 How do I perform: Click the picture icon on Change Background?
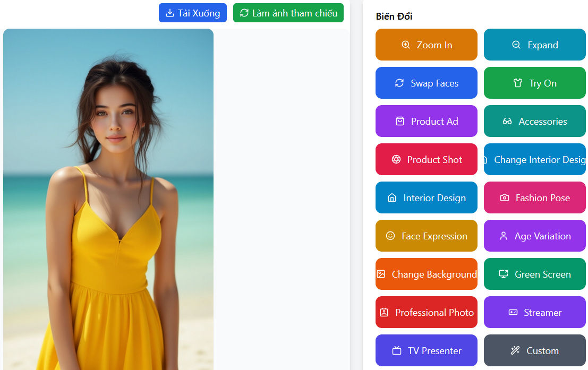pyautogui.click(x=381, y=274)
